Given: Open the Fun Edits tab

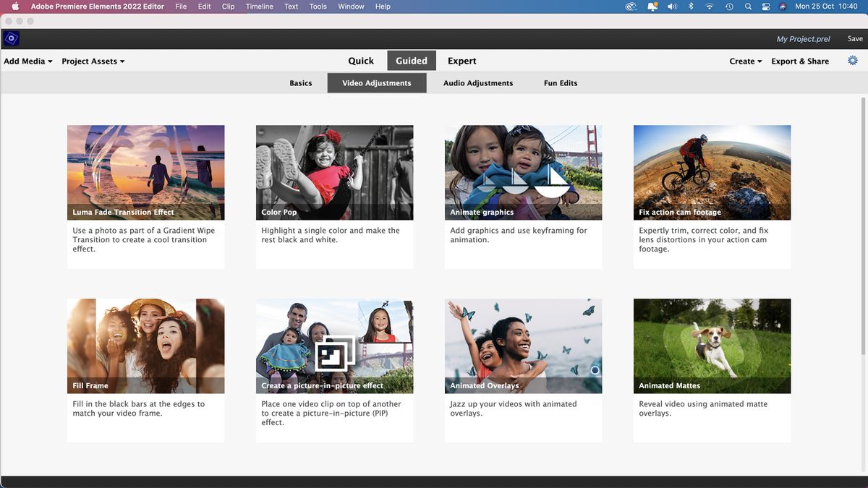Looking at the screenshot, I should [x=561, y=82].
